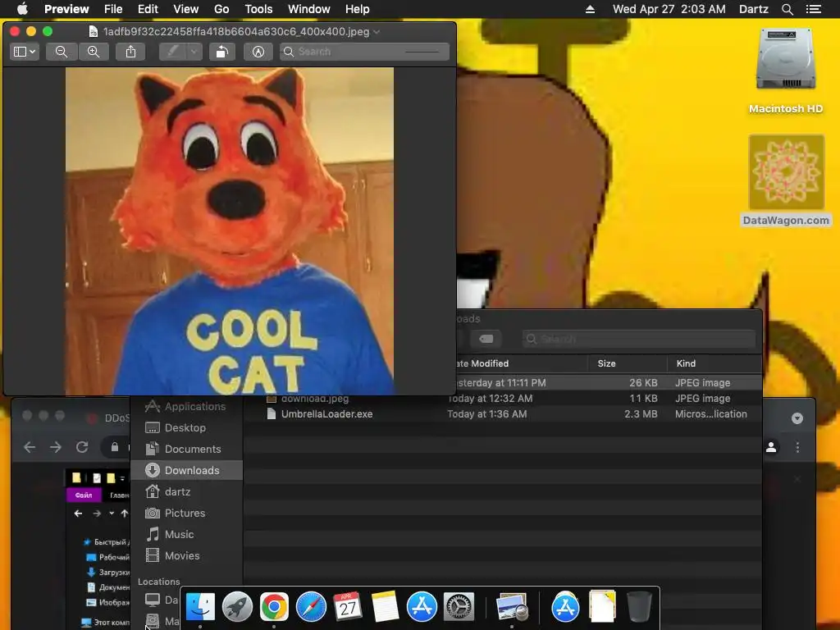Open the Chrome profile icon
This screenshot has width=840, height=630.
[x=771, y=447]
